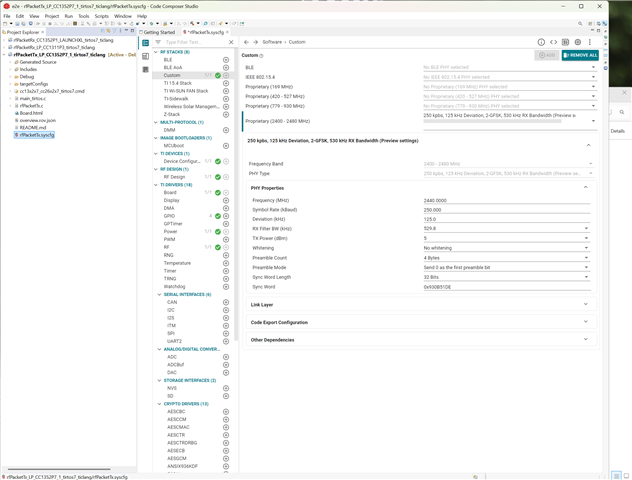This screenshot has width=632, height=480.
Task: Navigate back with left arrow
Action: point(246,42)
